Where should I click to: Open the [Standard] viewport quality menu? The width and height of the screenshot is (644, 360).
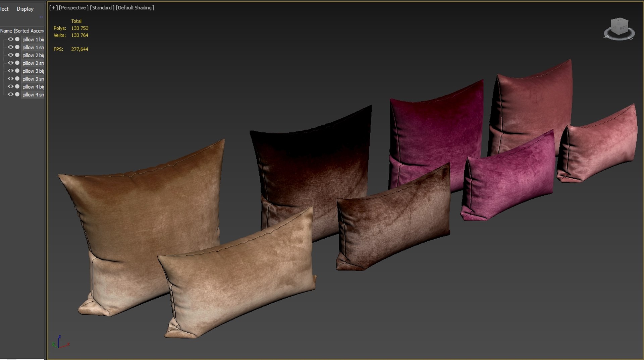pyautogui.click(x=102, y=8)
